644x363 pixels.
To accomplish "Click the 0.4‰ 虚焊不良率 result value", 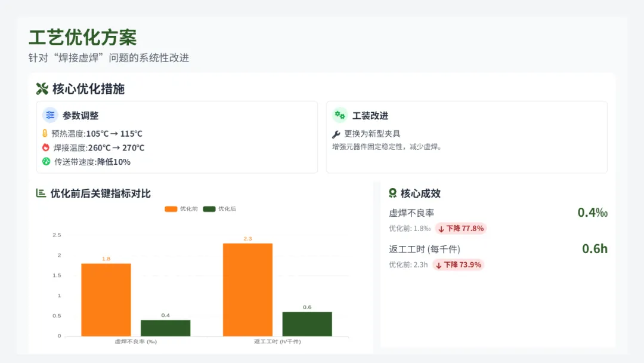I will [592, 213].
